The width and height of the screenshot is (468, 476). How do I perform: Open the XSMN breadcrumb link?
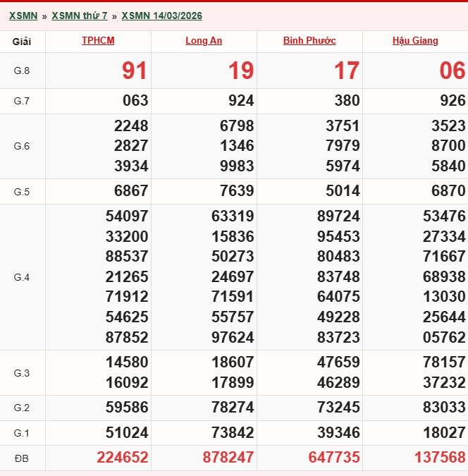tap(23, 16)
